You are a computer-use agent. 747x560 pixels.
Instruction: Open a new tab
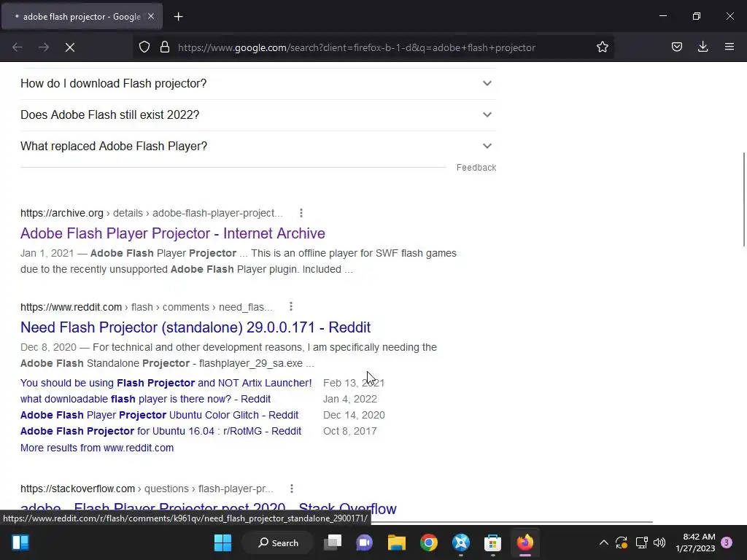coord(178,17)
